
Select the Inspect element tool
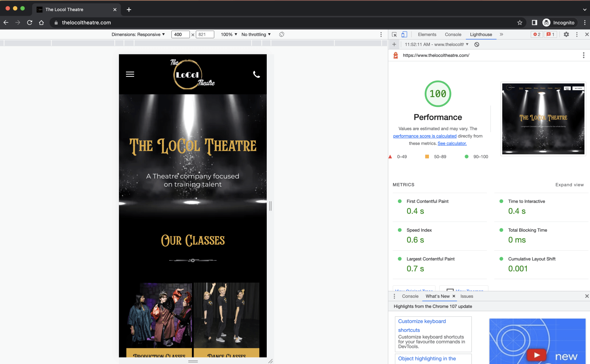pos(394,34)
